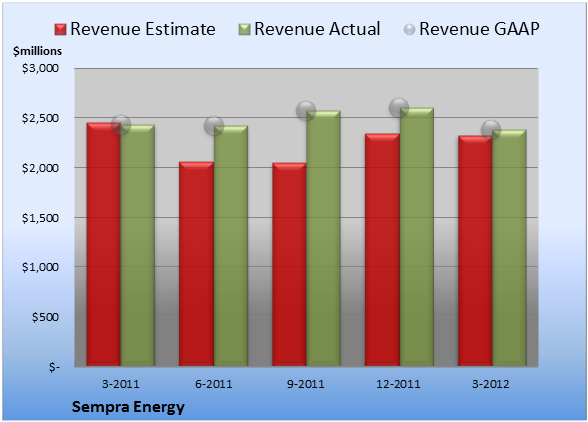
Task: Click the '$millions' axis unit label
Action: coord(37,51)
